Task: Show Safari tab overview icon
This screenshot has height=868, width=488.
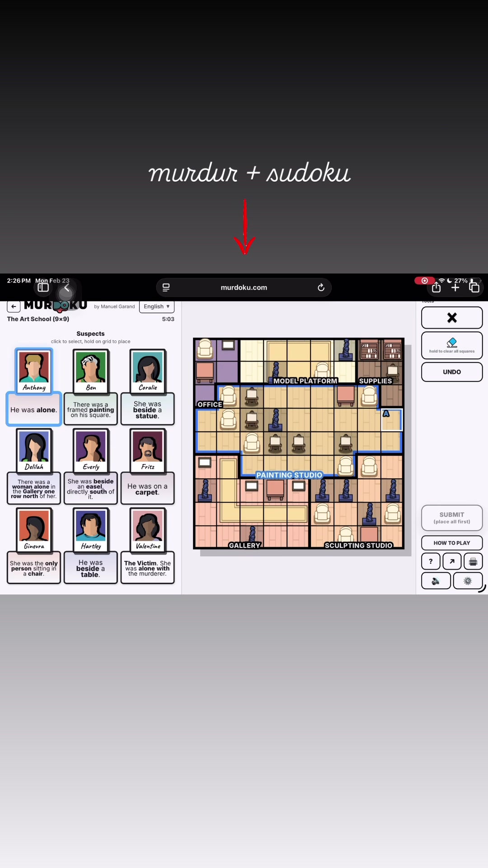Action: [x=474, y=288]
